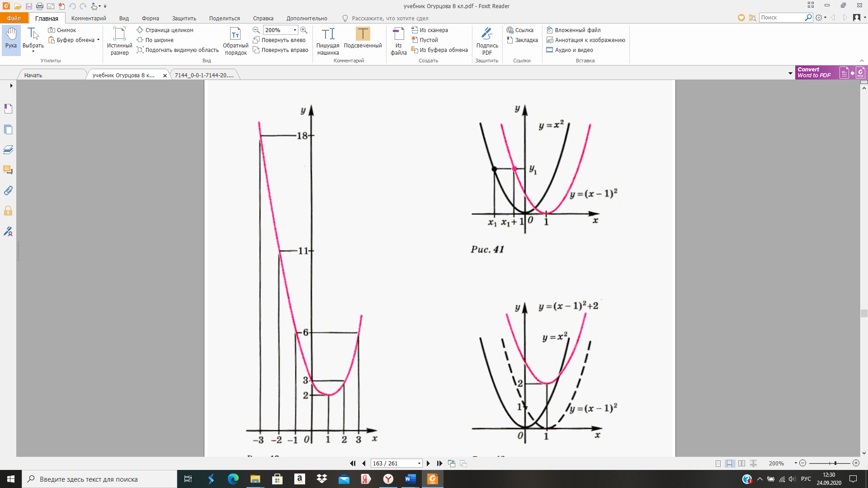Click the Расскажите, что хотите сделать field

(x=390, y=18)
